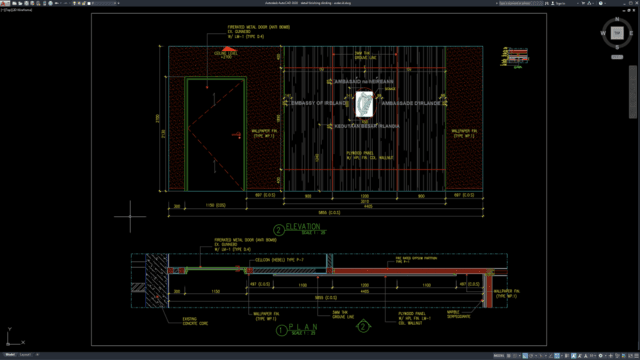Click the hardware acceleration icon
This screenshot has height=360, width=640.
pyautogui.click(x=623, y=356)
